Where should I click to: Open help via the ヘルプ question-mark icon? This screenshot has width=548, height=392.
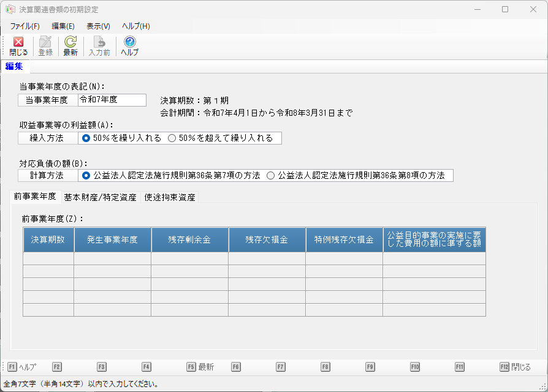pos(129,42)
